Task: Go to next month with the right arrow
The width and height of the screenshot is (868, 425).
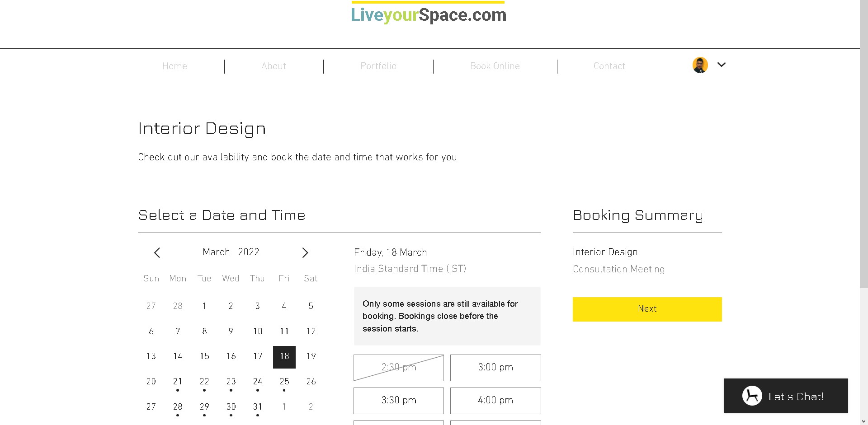Action: (x=305, y=252)
